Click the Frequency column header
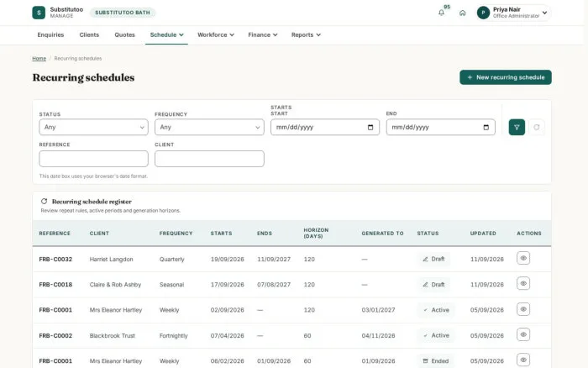588x368 pixels. pyautogui.click(x=176, y=234)
